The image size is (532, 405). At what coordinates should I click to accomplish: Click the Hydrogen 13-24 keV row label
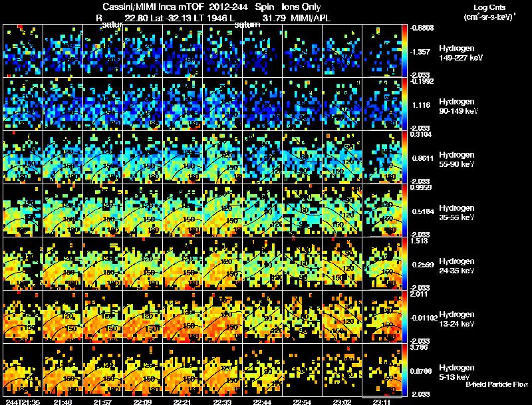457,319
